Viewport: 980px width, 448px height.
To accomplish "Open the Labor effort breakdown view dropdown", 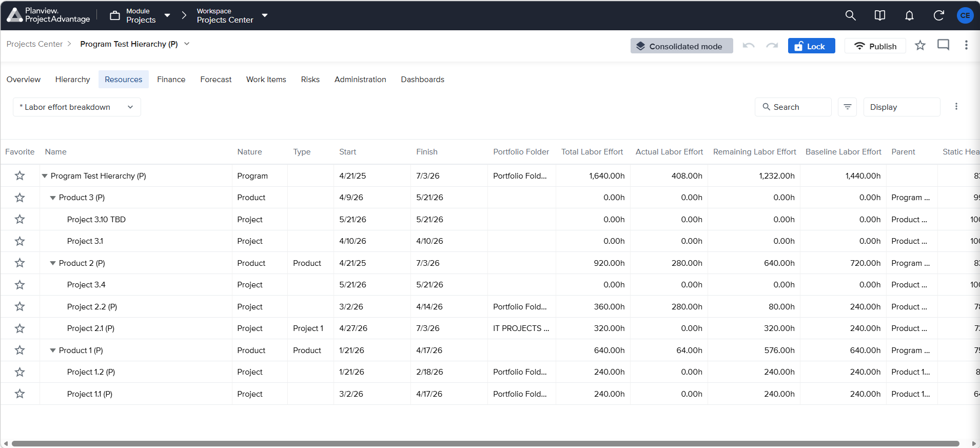I will tap(77, 107).
